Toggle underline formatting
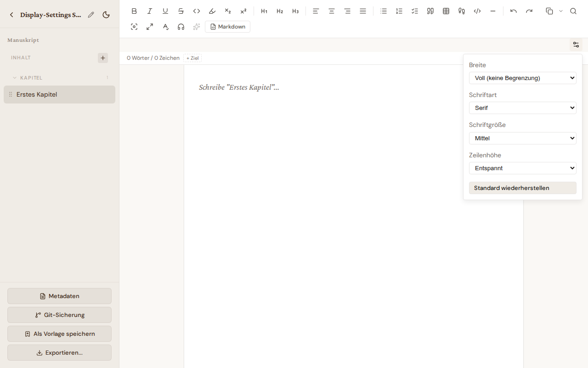This screenshot has height=368, width=588. pyautogui.click(x=165, y=11)
